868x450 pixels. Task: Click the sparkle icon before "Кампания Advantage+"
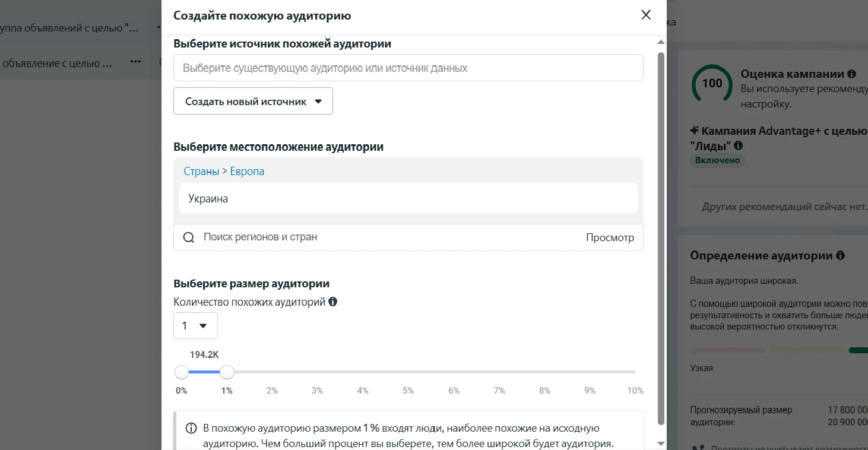coord(696,130)
